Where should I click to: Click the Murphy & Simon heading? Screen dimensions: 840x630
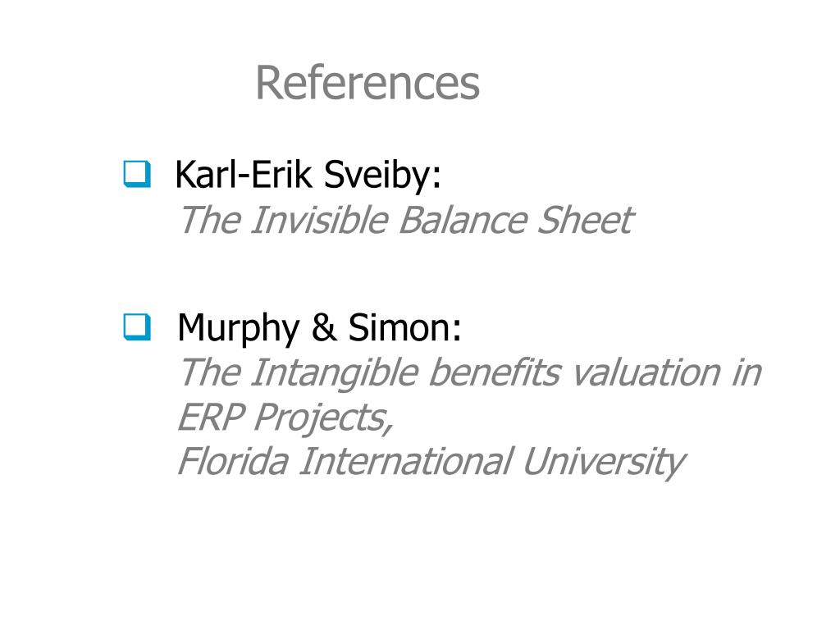(319, 328)
